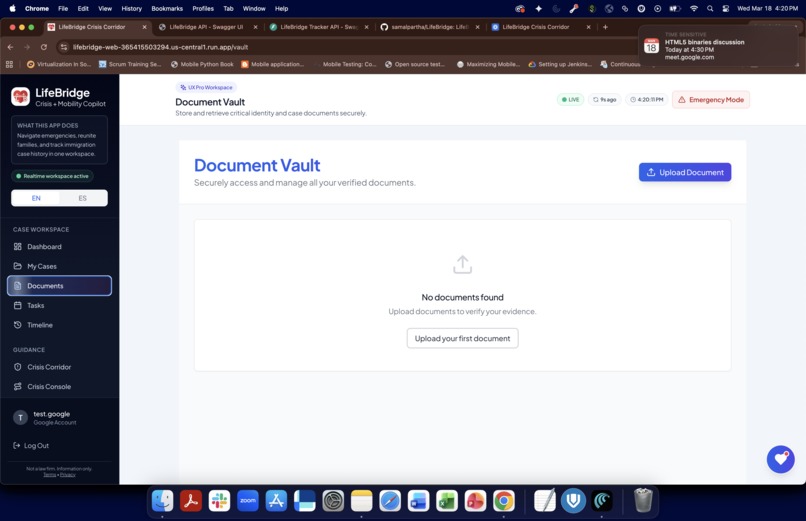Click the browser back arrow

10,47
